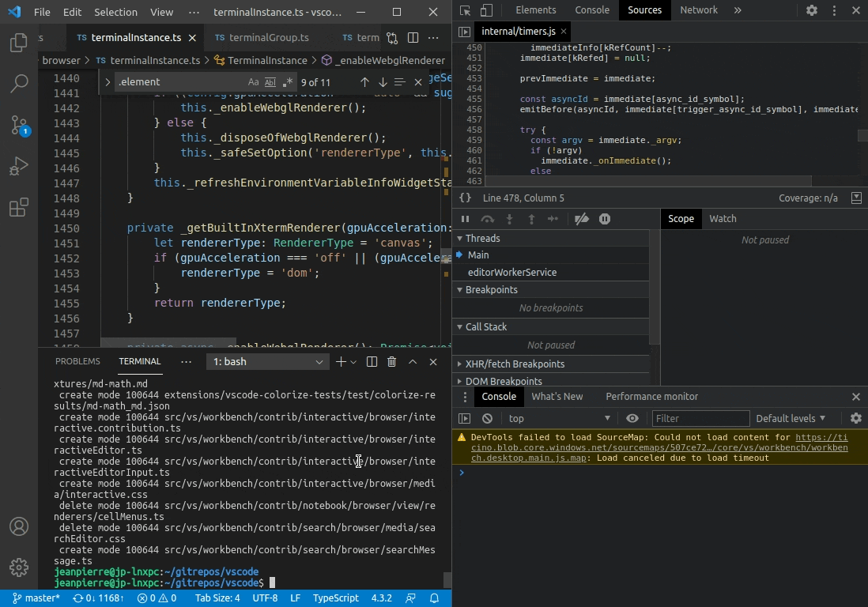Open the Extensions view icon
The width and height of the screenshot is (868, 607).
(x=19, y=208)
